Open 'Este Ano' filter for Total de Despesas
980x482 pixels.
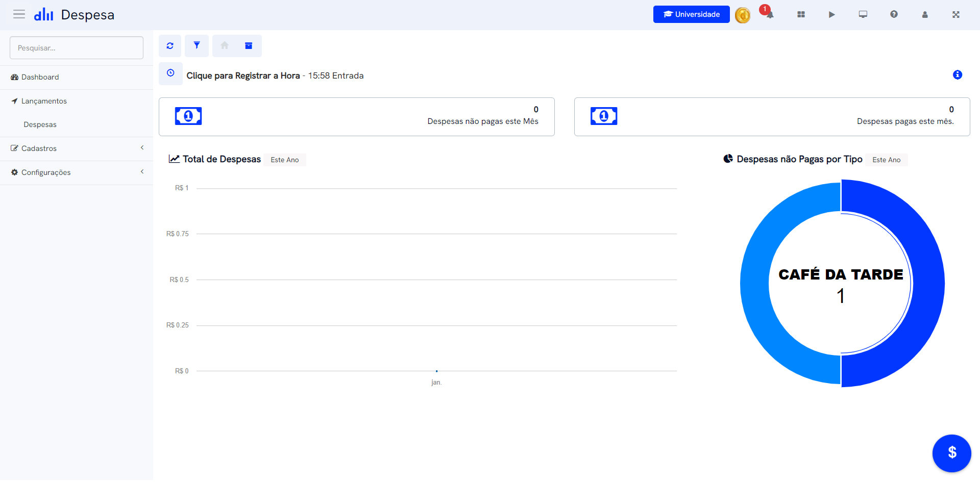point(285,160)
